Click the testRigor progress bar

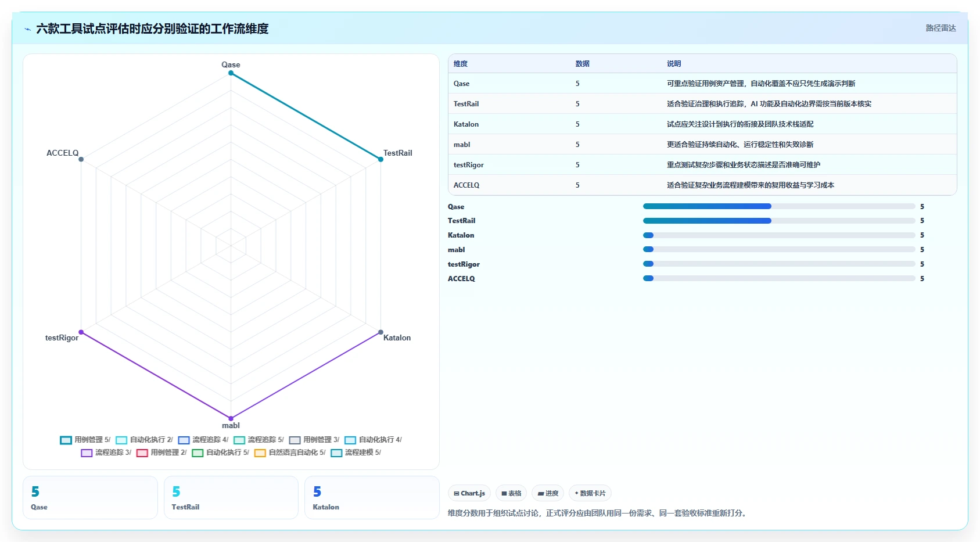pos(779,264)
